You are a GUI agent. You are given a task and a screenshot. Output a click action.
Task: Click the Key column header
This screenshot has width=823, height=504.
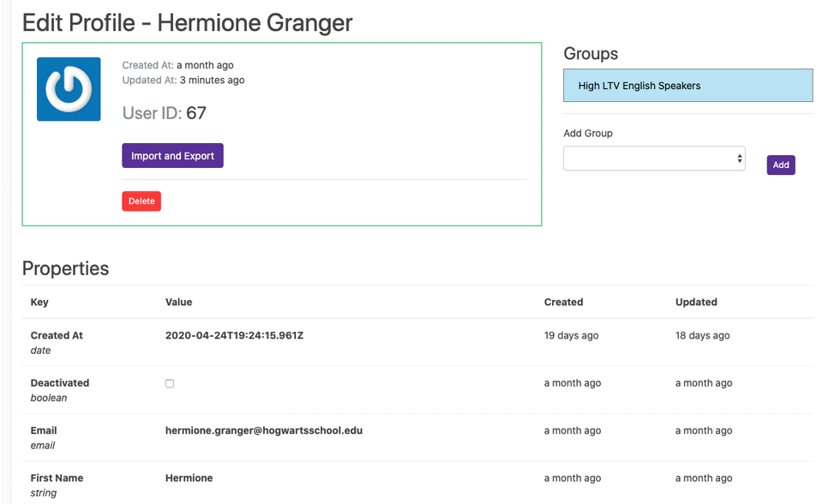(39, 302)
